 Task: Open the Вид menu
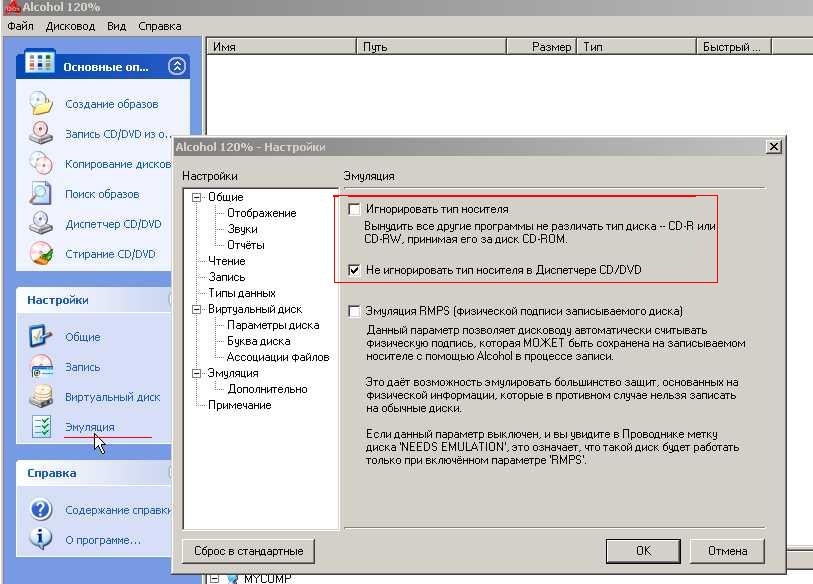[x=117, y=26]
